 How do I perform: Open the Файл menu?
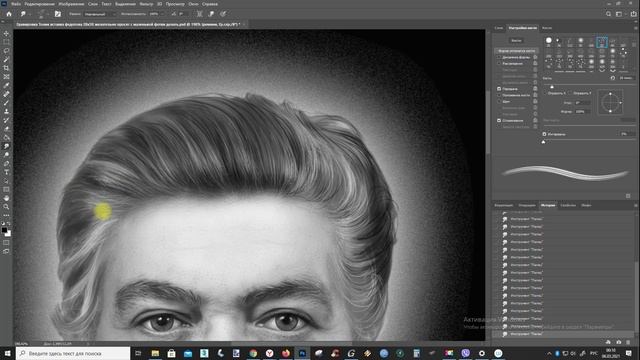coord(16,4)
